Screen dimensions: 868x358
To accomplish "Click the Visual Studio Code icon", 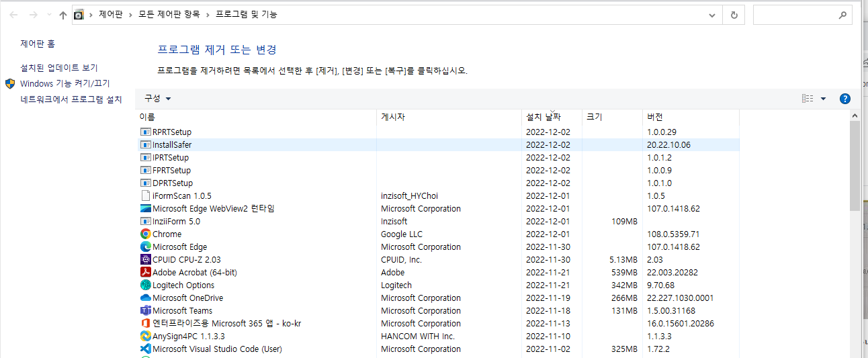I will click(x=146, y=349).
